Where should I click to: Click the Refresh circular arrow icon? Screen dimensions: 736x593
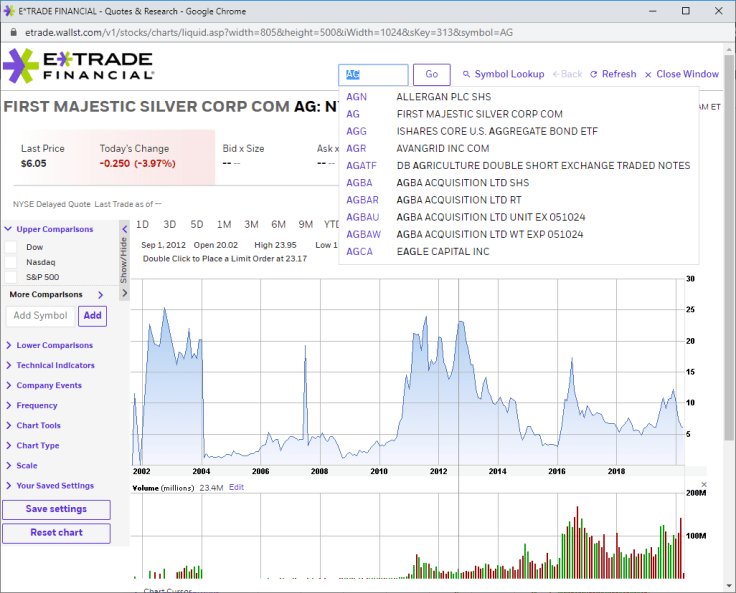tap(594, 75)
